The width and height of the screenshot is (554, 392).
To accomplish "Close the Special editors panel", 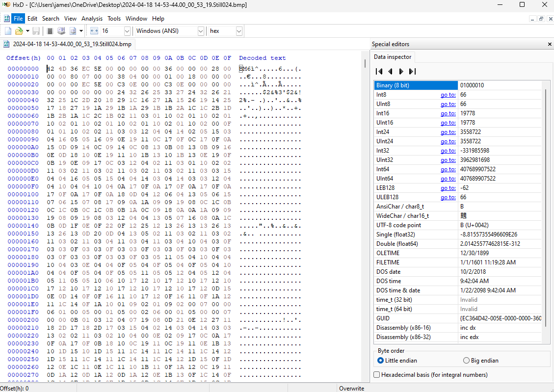I will [549, 44].
